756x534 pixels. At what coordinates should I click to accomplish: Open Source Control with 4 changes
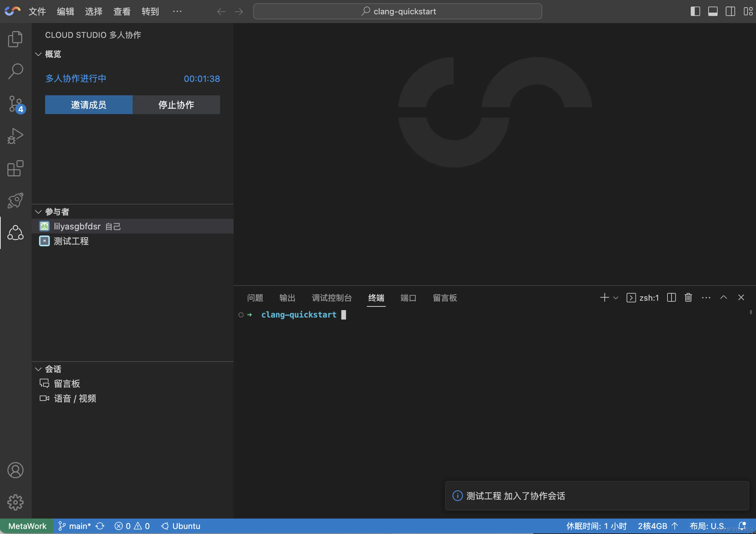pyautogui.click(x=15, y=104)
